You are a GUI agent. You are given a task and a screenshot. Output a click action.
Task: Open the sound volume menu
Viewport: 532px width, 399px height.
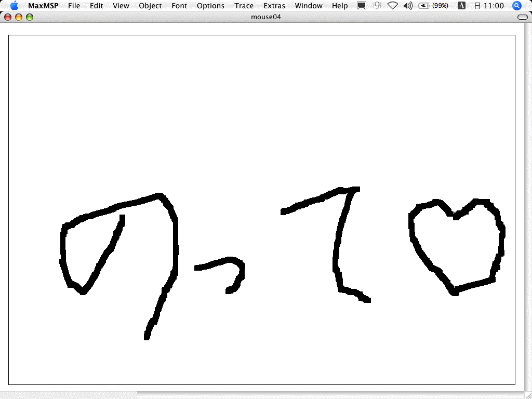(x=408, y=5)
